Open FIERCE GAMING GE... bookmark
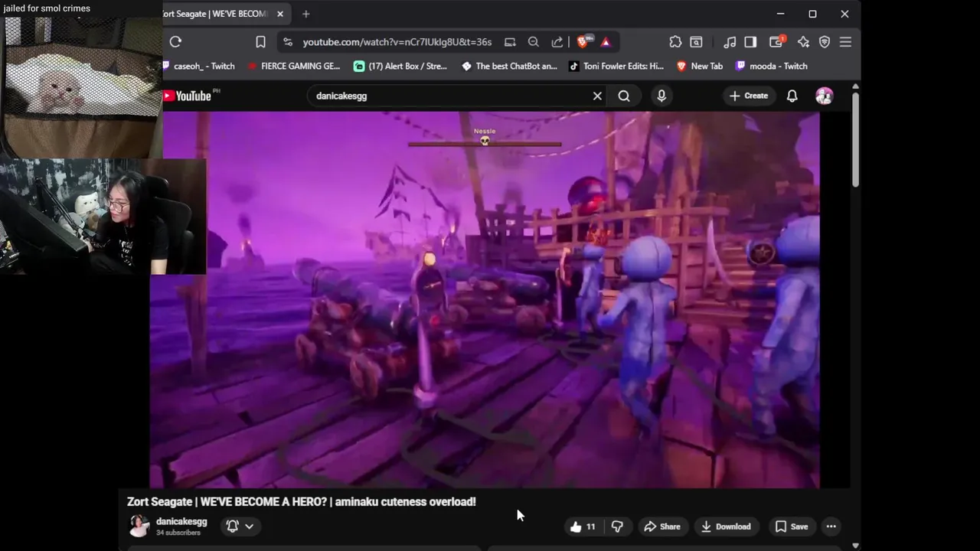The width and height of the screenshot is (980, 551). [293, 67]
